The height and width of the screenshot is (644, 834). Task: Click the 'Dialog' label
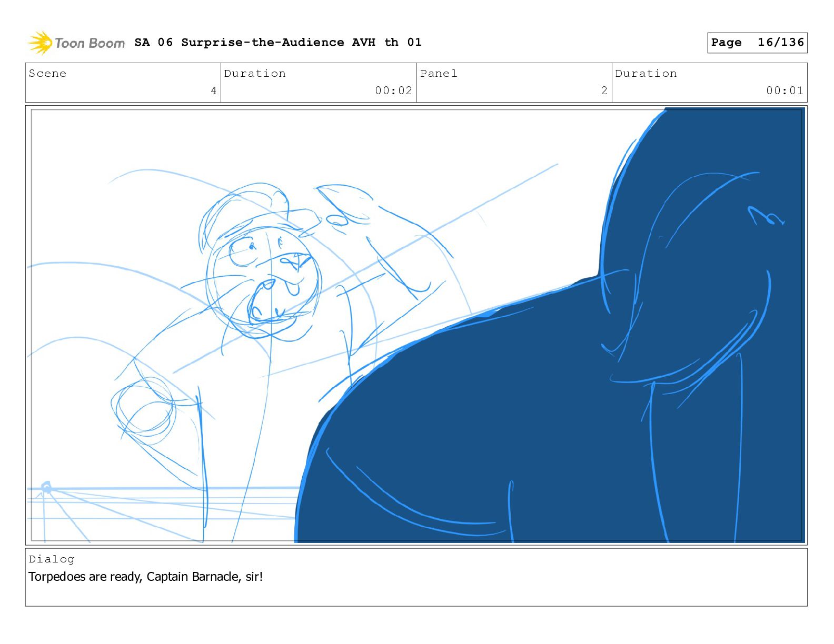point(52,559)
